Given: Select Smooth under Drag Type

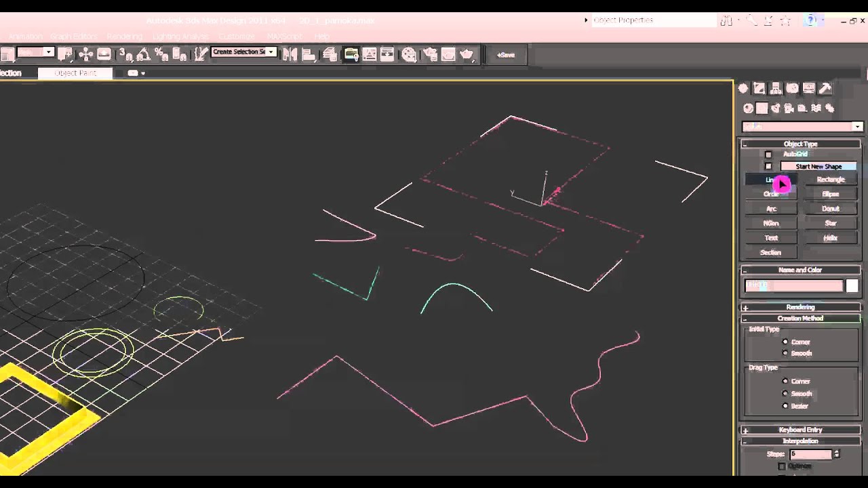Looking at the screenshot, I should 785,393.
